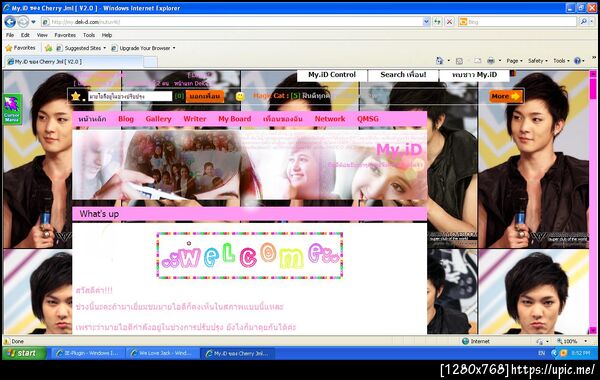Open Upgrade Your Browser favorites link
Viewport: 600px width, 380px height.
[143, 48]
